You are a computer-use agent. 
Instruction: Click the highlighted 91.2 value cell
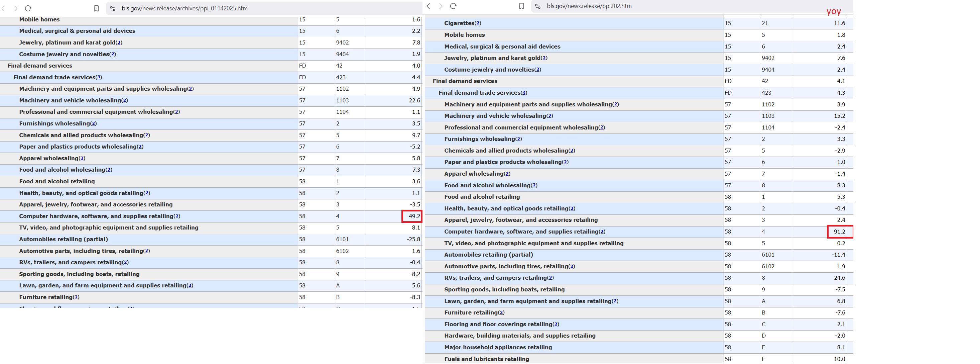pos(840,232)
